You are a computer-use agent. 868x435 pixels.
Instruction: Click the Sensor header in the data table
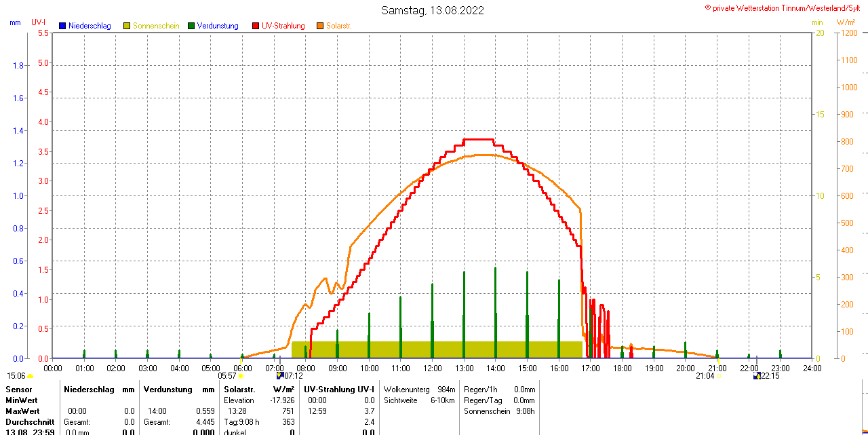[x=19, y=390]
